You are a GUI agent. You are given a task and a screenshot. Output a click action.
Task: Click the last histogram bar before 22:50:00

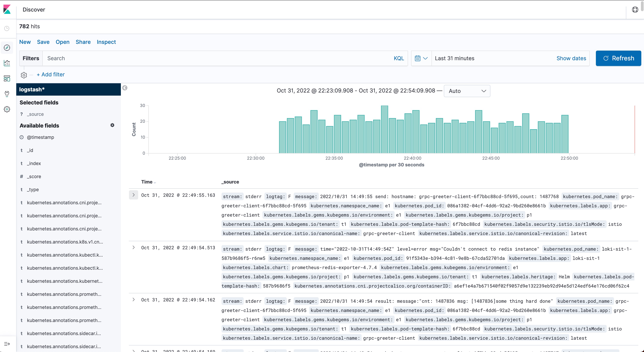click(x=565, y=134)
